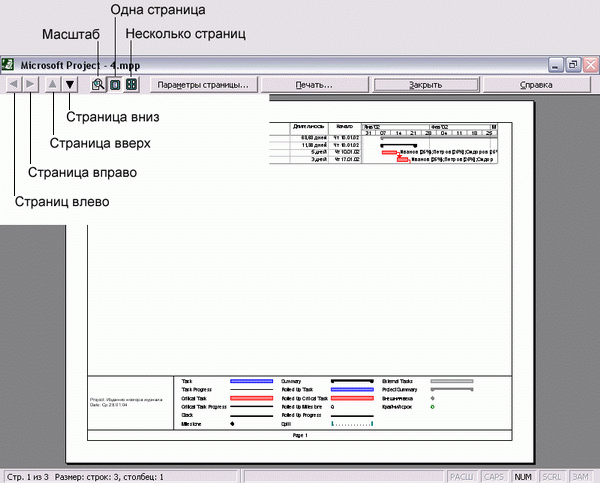
Task: Click the Microsoft Project title bar icon
Action: 8,64
